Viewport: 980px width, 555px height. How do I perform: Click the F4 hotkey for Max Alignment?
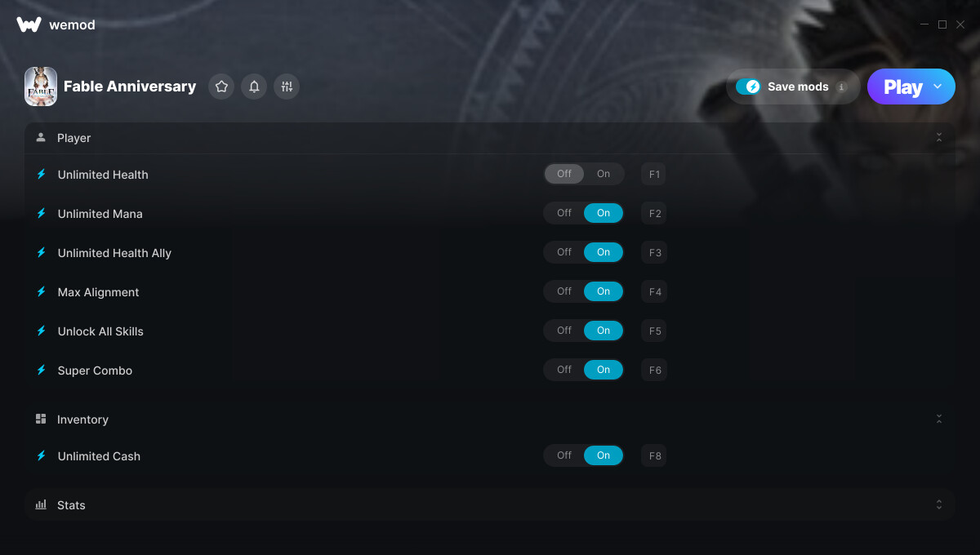click(x=654, y=291)
